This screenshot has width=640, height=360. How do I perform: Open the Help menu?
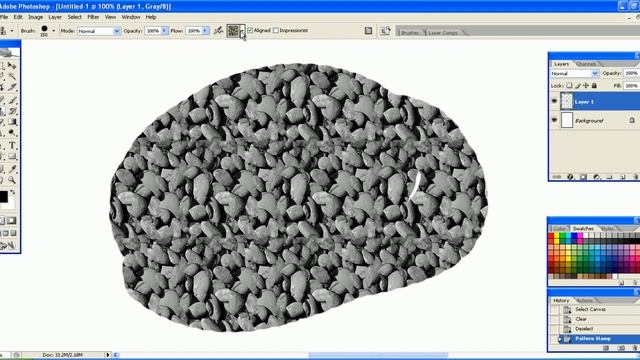151,17
